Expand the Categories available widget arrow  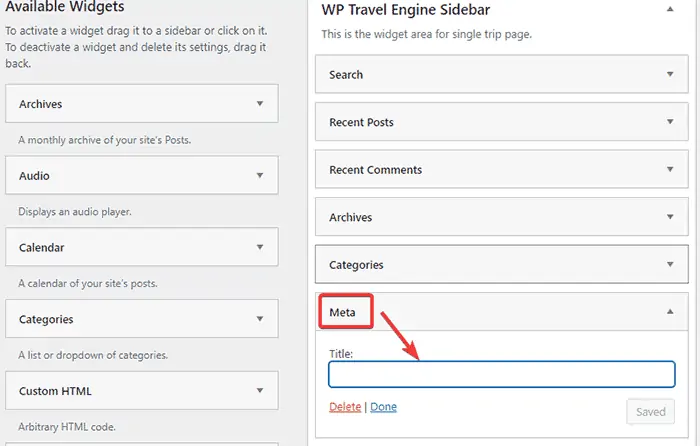[259, 319]
